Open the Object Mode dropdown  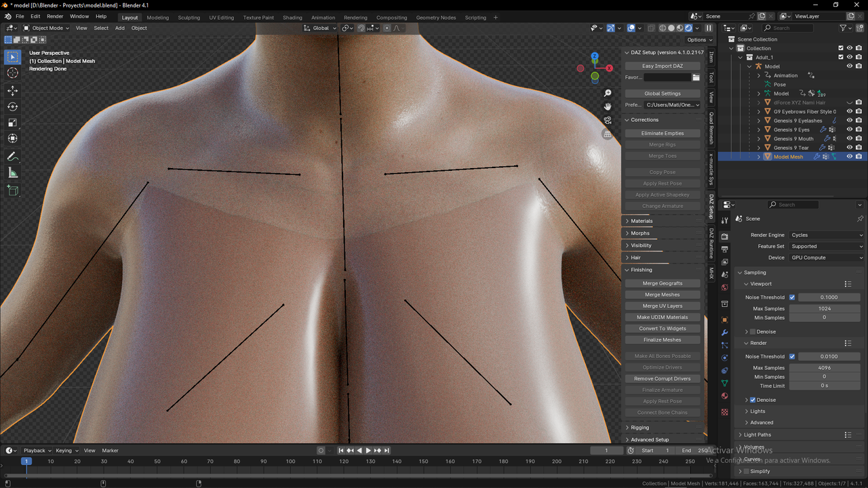pos(46,28)
